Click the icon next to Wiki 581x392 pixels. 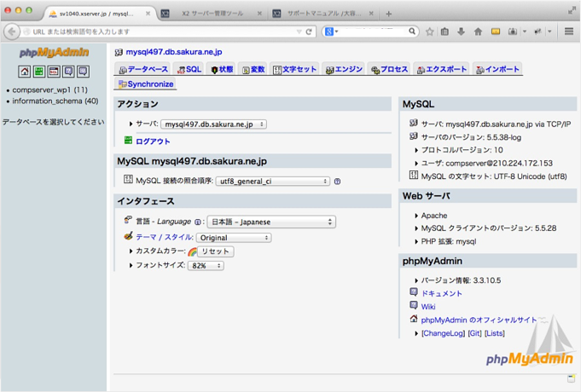[414, 305]
